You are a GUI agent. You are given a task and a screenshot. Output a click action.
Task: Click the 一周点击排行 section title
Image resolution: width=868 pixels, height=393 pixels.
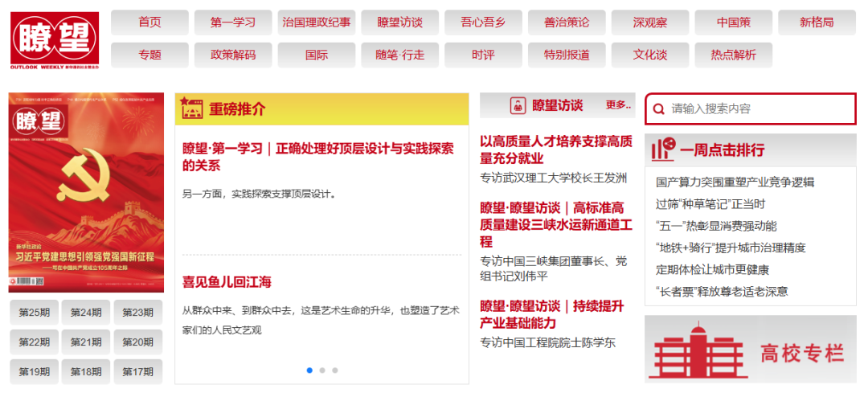[723, 150]
